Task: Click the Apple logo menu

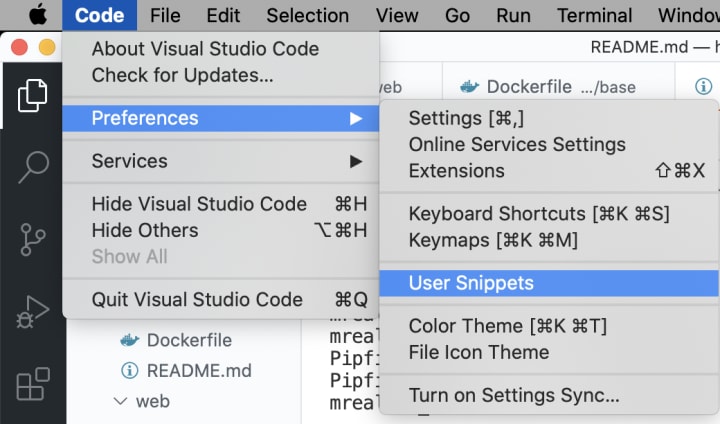Action: point(37,15)
